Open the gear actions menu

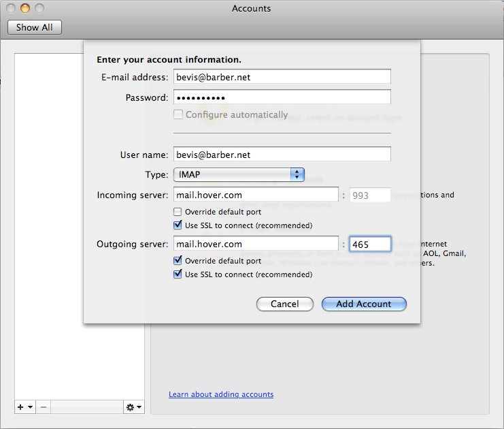[134, 407]
